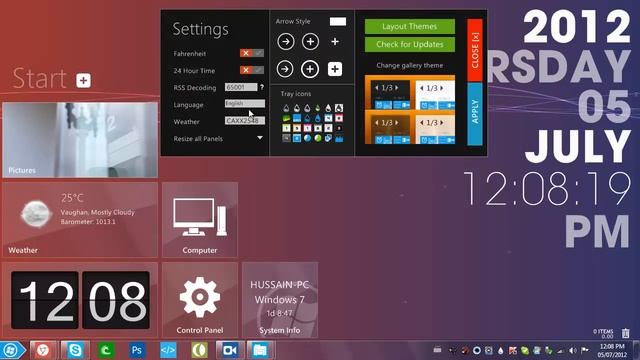Click the Action Center flag tray icon

(584, 350)
